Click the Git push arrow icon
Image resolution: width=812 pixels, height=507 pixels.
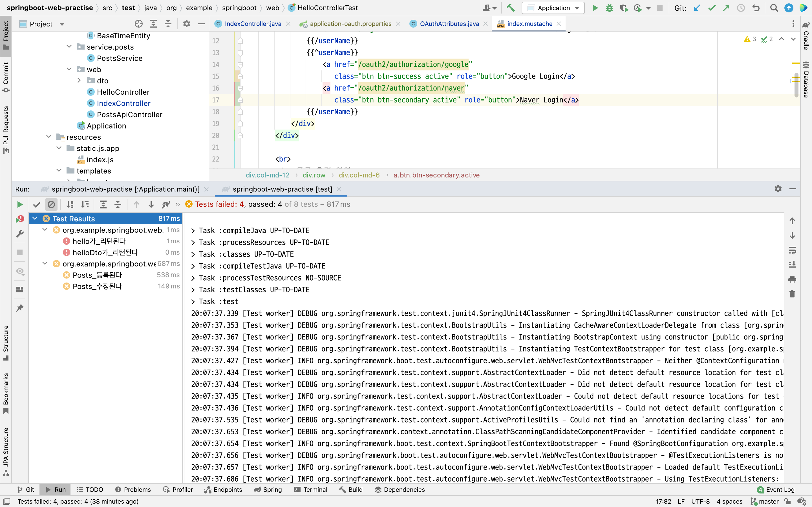[x=726, y=8]
